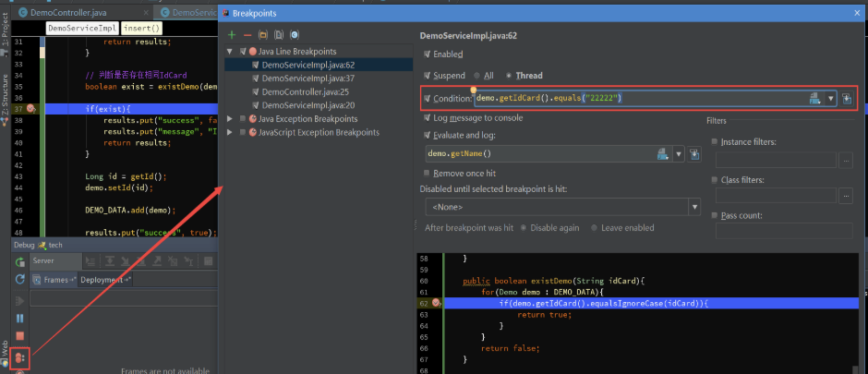The image size is (868, 374).
Task: Enable Instance filters checkbox
Action: (715, 142)
